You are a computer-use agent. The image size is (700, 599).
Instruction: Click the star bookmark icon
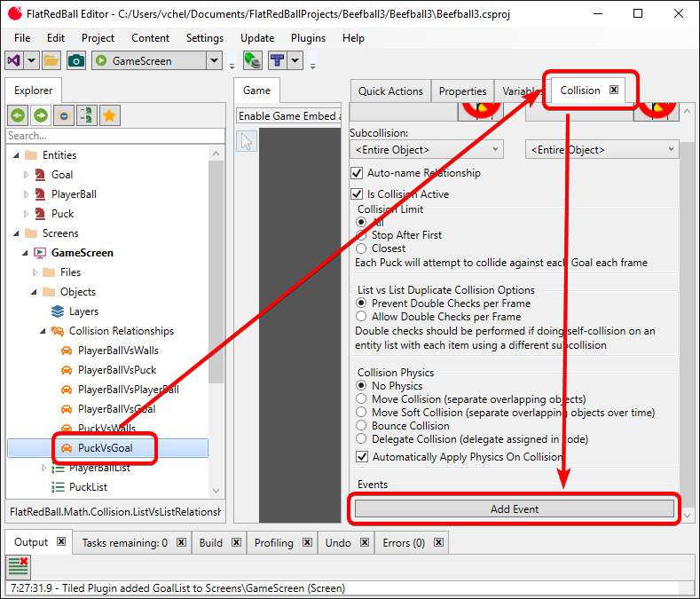109,115
